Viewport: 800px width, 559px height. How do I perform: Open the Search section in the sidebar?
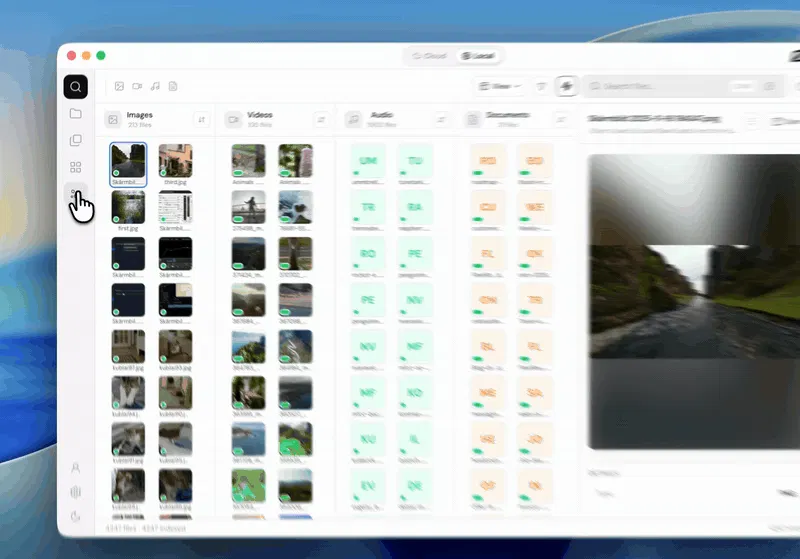tap(76, 87)
